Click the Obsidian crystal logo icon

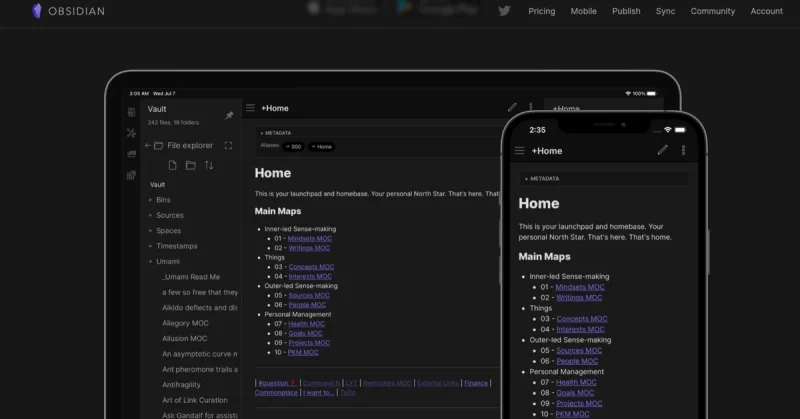click(x=37, y=11)
